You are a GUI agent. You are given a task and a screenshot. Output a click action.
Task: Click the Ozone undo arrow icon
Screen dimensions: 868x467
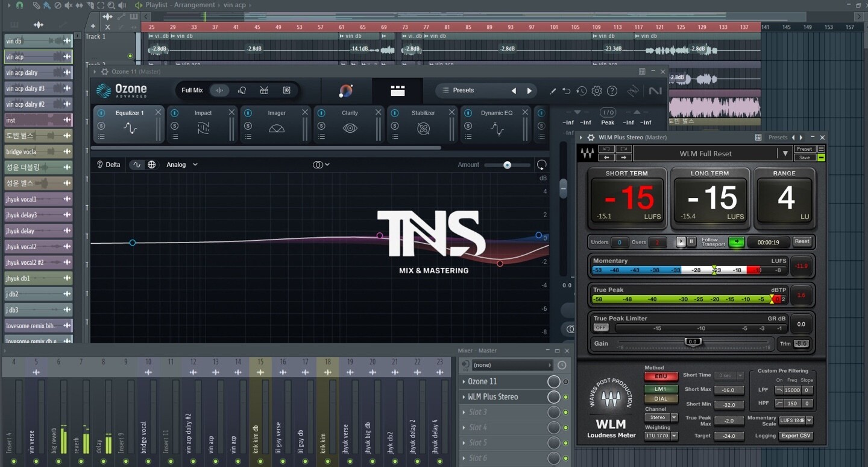pyautogui.click(x=566, y=91)
